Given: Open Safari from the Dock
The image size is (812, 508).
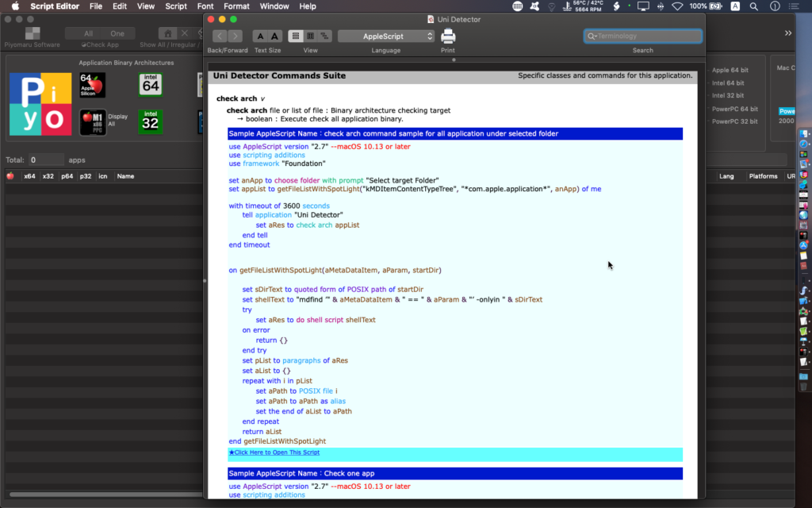Looking at the screenshot, I should coord(804,144).
